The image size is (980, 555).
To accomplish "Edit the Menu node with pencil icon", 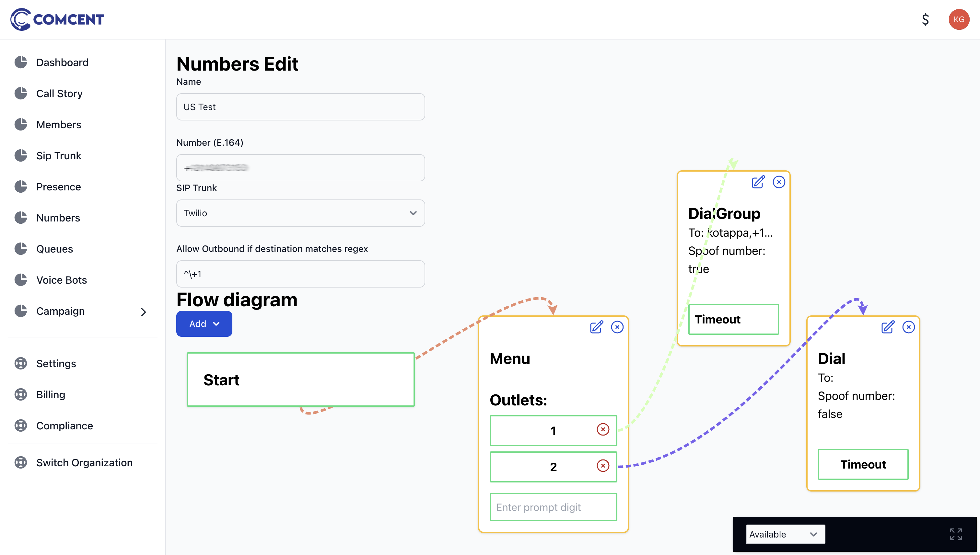I will (597, 327).
